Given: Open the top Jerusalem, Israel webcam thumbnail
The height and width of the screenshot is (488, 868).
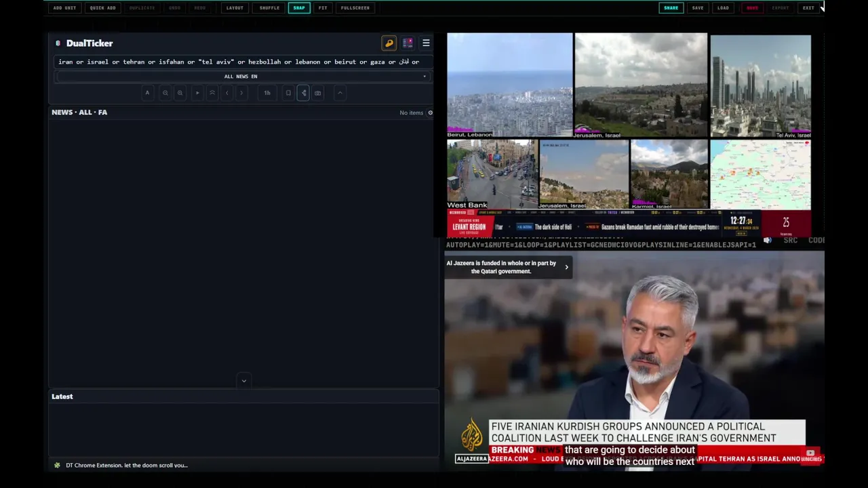Looking at the screenshot, I should (641, 85).
